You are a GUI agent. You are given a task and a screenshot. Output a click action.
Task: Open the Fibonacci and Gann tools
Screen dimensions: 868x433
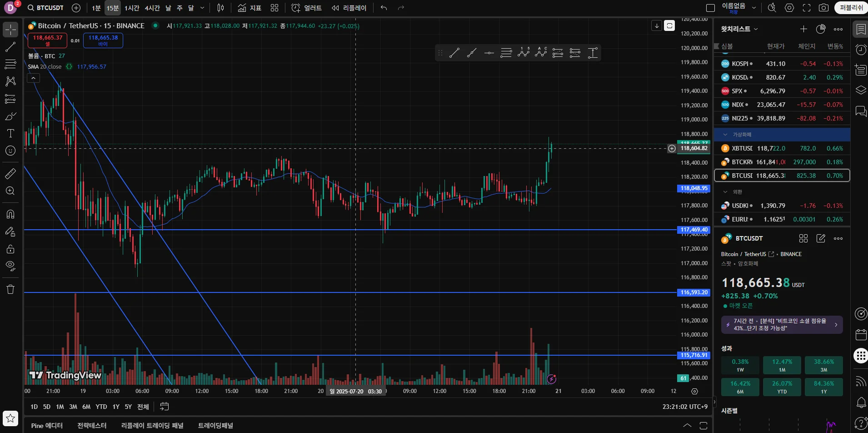[x=10, y=64]
